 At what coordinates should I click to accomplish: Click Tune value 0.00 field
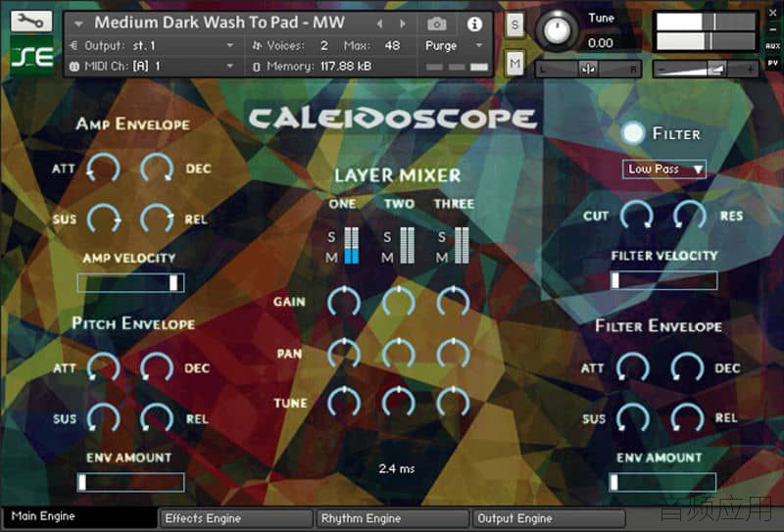(601, 43)
